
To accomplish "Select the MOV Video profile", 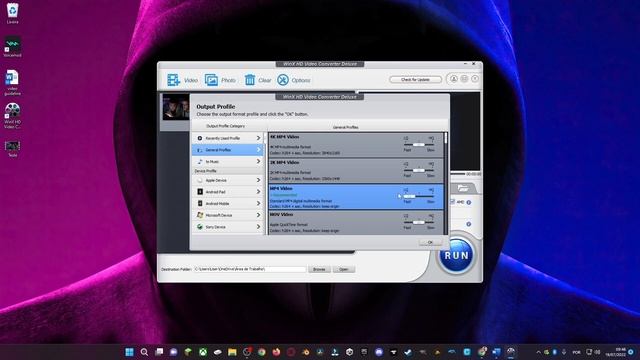I will point(356,222).
